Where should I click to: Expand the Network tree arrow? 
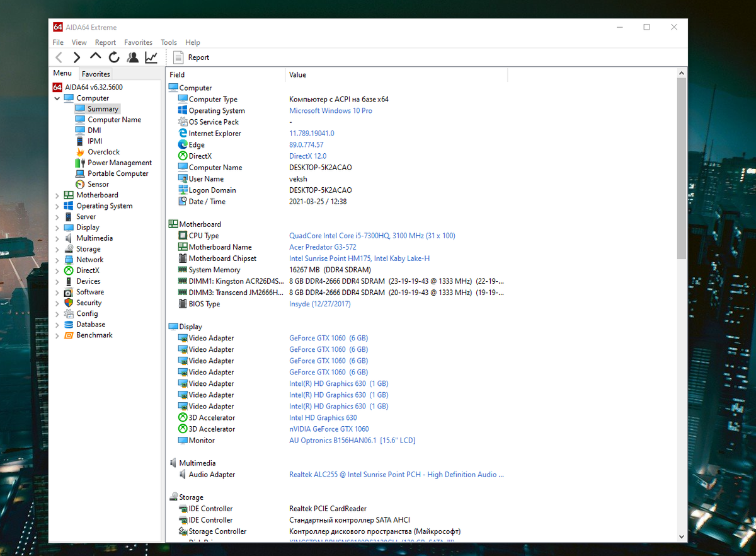[x=57, y=260]
